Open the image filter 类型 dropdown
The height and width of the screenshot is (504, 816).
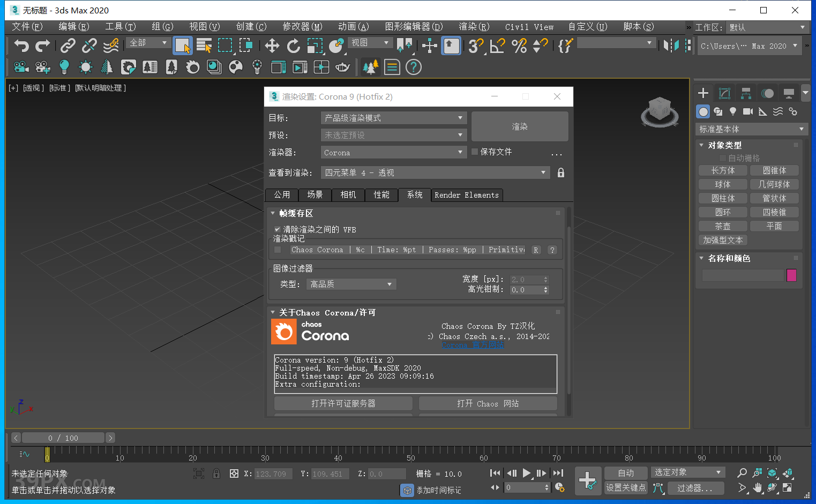[351, 284]
